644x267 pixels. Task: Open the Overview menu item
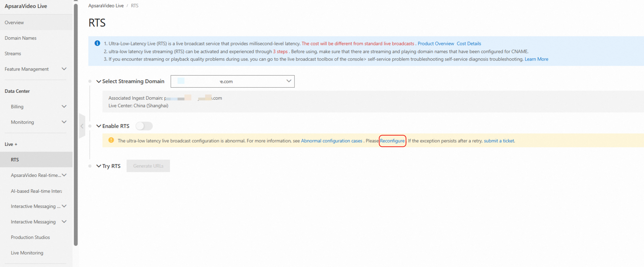point(14,23)
